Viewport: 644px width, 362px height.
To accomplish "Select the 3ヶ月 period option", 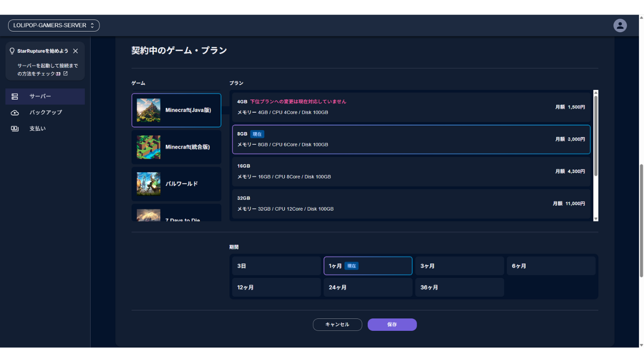I will click(x=459, y=266).
